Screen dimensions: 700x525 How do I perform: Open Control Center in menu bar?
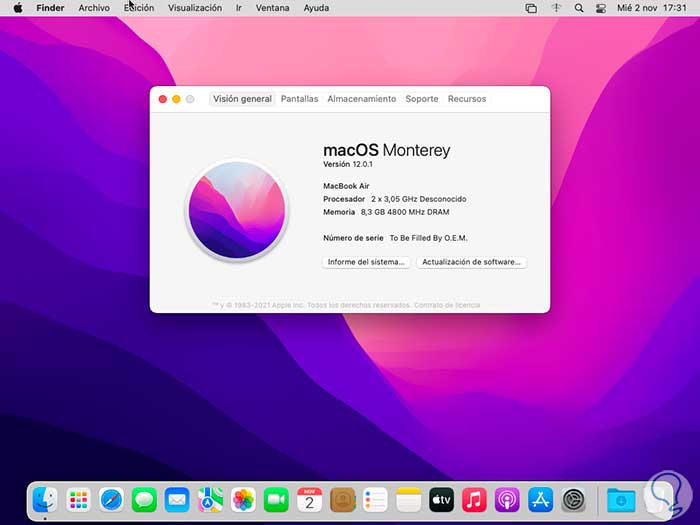[601, 8]
